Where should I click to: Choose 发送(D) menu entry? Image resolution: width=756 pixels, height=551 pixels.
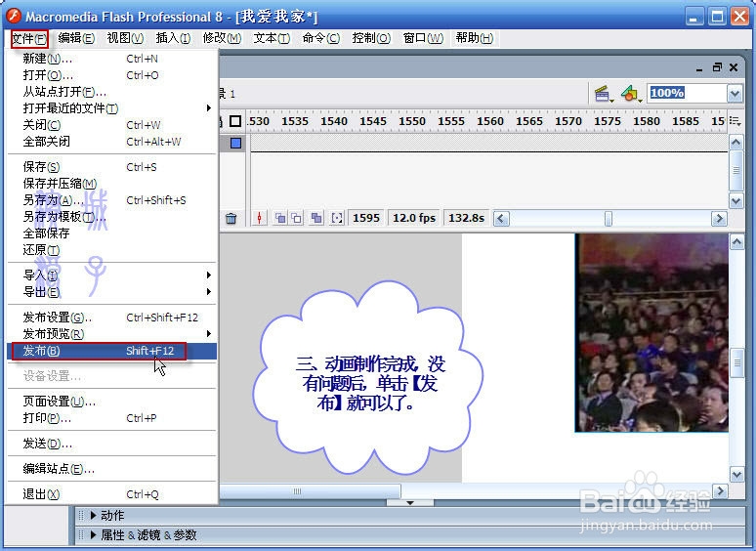[112, 443]
